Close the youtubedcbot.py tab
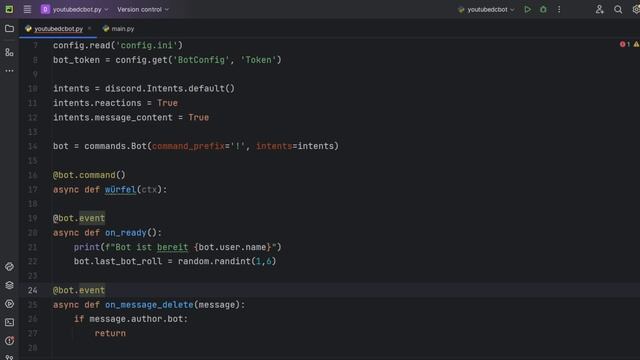This screenshot has width=640, height=360. [89, 29]
